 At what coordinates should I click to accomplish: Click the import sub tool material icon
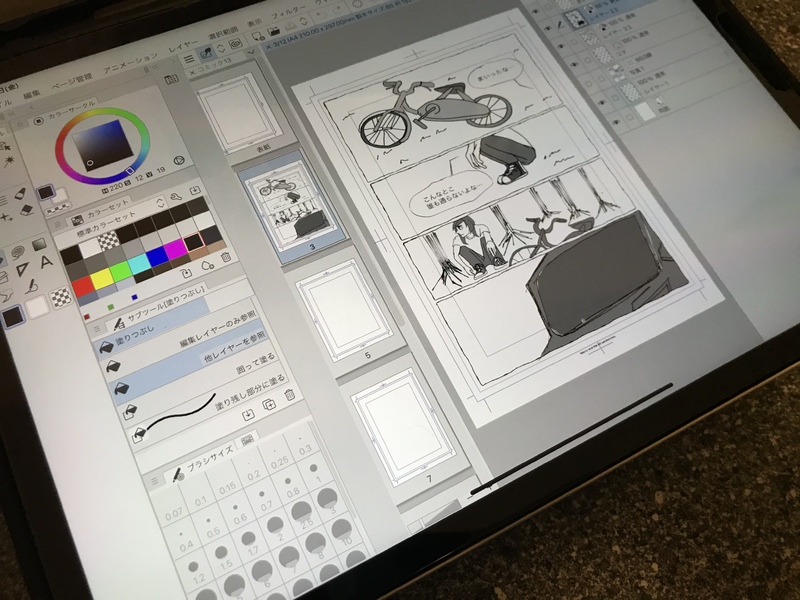tap(248, 414)
